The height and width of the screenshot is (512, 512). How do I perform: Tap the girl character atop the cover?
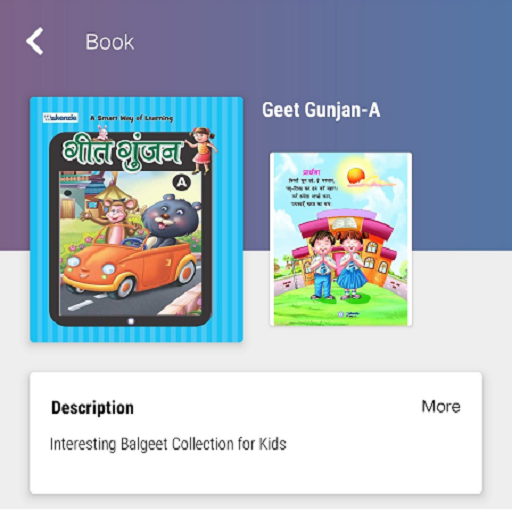tap(203, 150)
